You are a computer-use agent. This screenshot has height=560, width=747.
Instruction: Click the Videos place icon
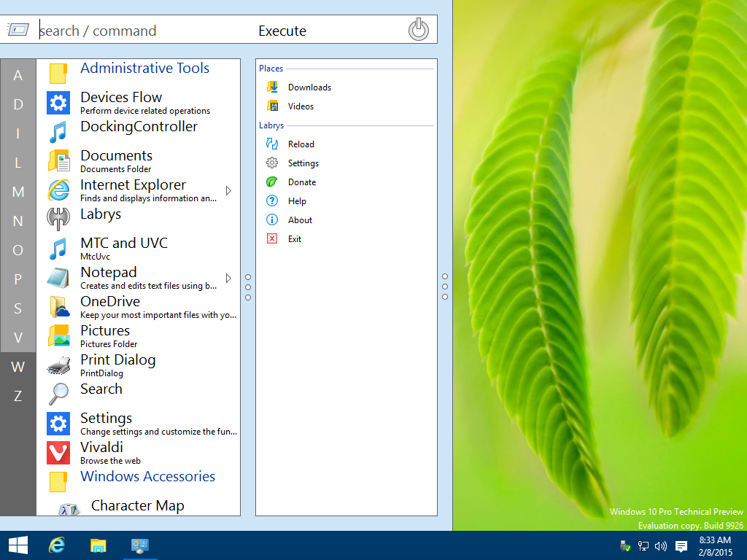[x=273, y=106]
